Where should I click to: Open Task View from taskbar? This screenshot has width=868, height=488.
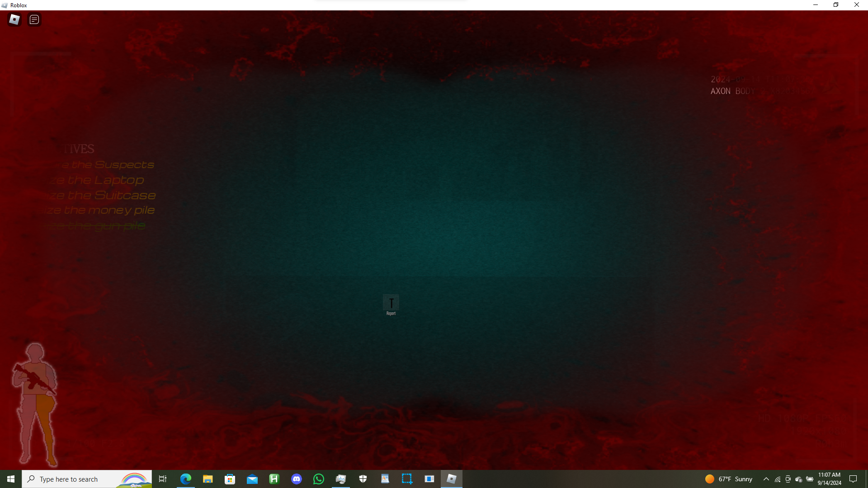point(163,479)
